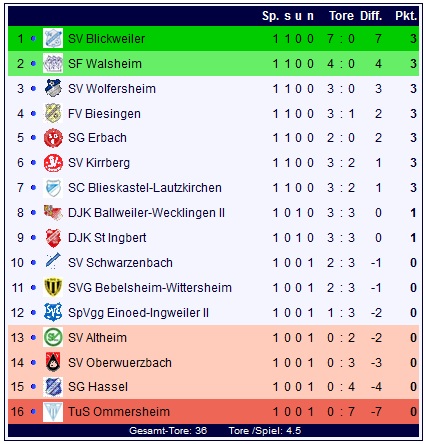Click blue dot next to rank 1
Viewport: 426px width, 444px height.
coord(33,39)
